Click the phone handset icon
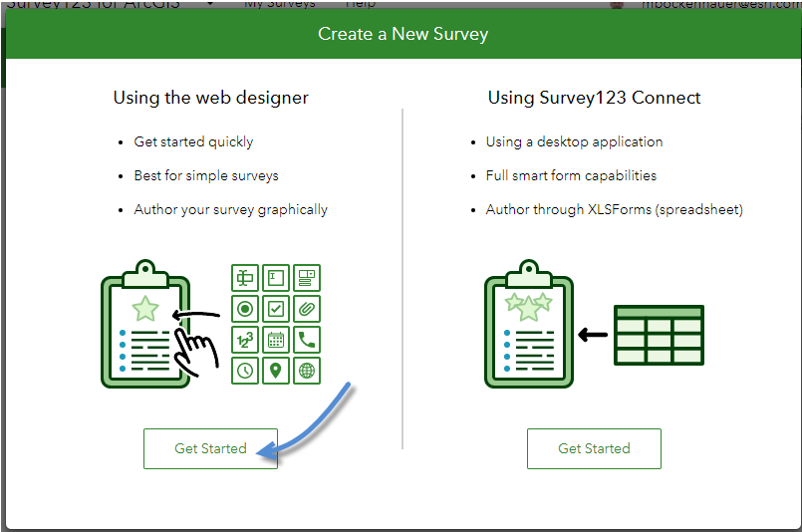The height and width of the screenshot is (532, 802). point(307,340)
